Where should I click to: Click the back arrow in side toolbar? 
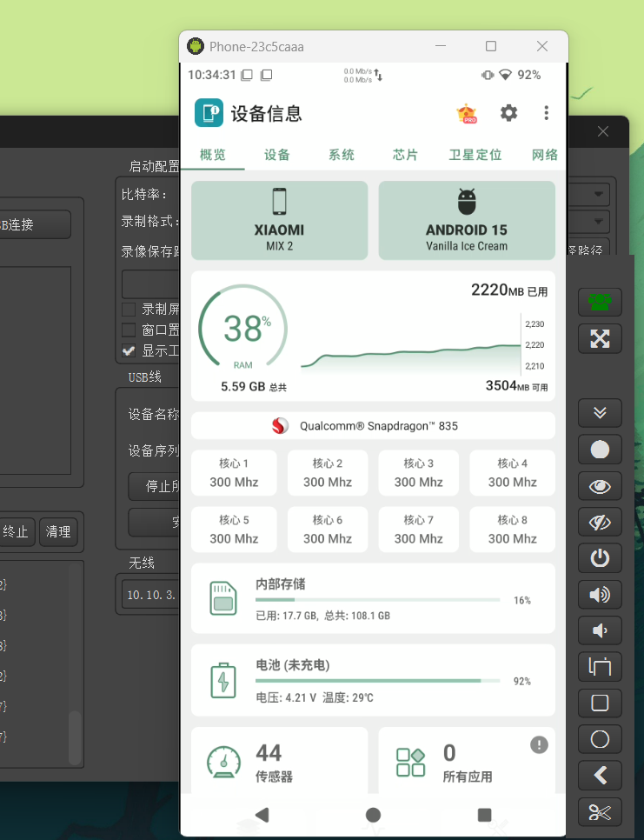tap(600, 775)
